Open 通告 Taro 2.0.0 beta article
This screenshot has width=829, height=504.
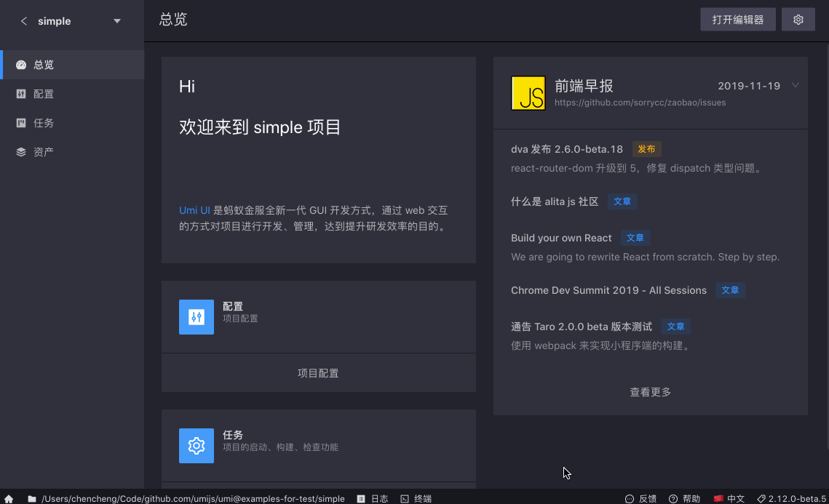pos(581,327)
